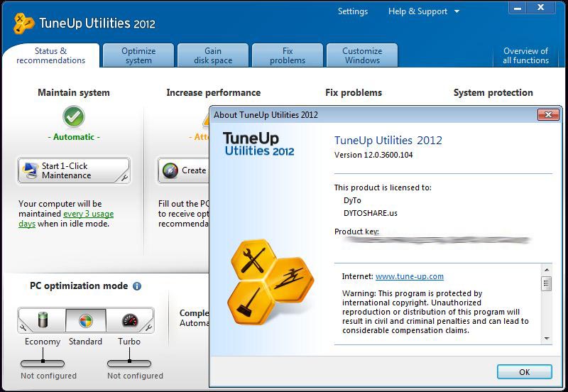The height and width of the screenshot is (392, 568).
Task: Open Overview of all functions
Action: pyautogui.click(x=525, y=55)
